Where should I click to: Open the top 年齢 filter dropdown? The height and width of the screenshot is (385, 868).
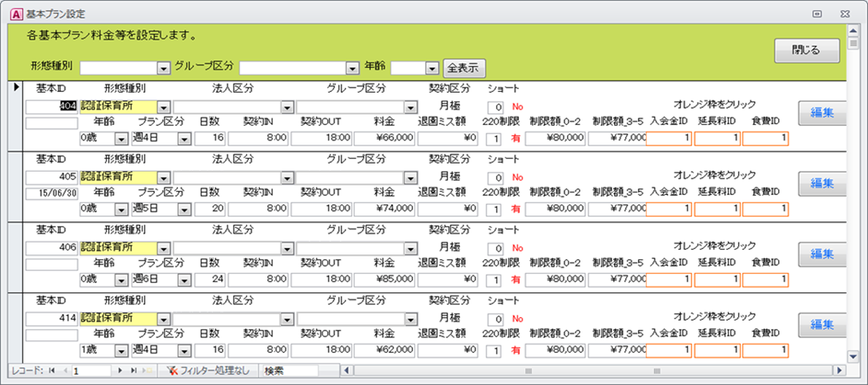(431, 68)
